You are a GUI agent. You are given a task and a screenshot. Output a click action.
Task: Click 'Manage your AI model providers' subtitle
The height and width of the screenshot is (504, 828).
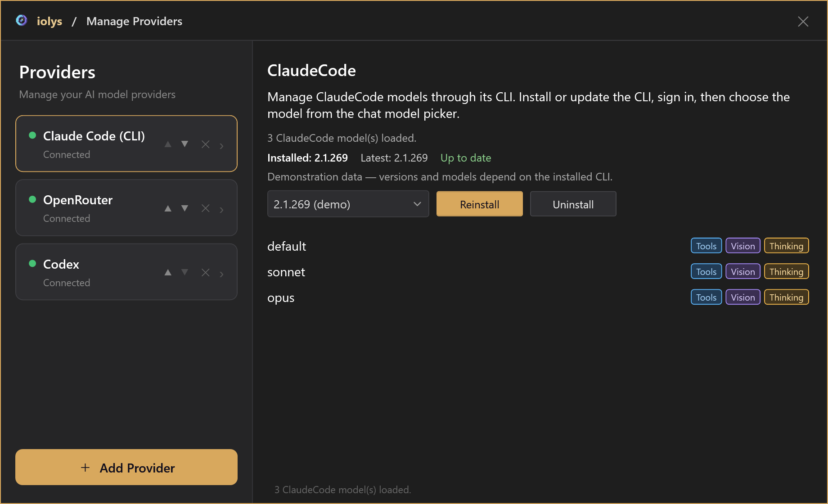coord(97,94)
